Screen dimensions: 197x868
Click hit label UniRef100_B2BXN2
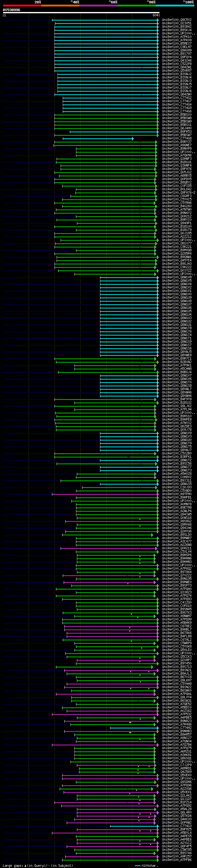[x=177, y=362]
